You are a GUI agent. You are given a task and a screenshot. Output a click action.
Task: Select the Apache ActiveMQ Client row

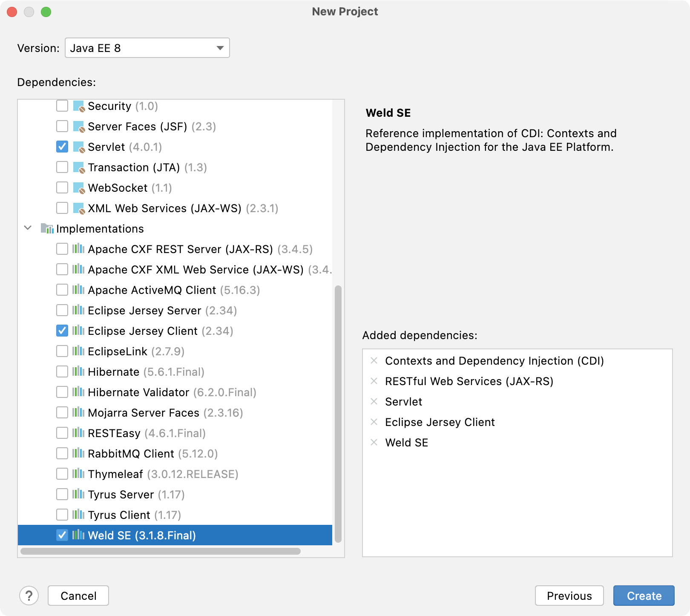[x=175, y=290]
